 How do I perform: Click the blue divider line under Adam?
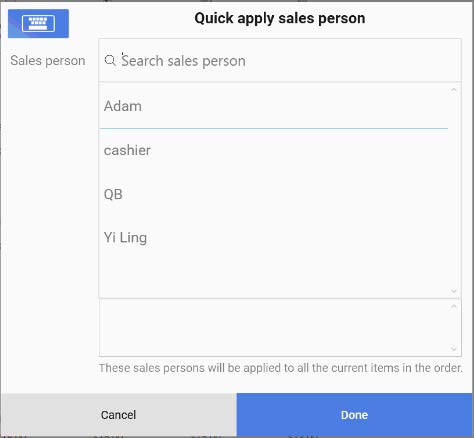tap(273, 128)
